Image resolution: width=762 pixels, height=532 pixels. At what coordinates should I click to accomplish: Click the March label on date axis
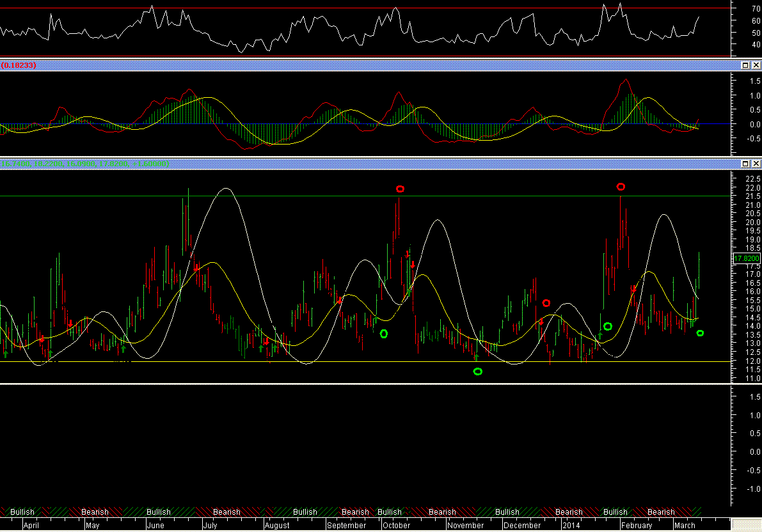point(685,525)
